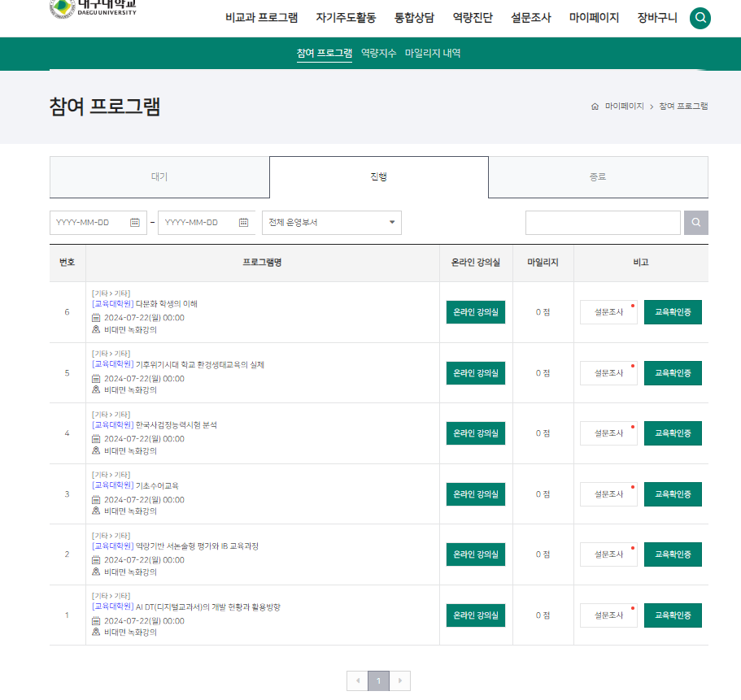Switch to the 대기 tab
Screen dimensions: 741x700
tap(159, 177)
